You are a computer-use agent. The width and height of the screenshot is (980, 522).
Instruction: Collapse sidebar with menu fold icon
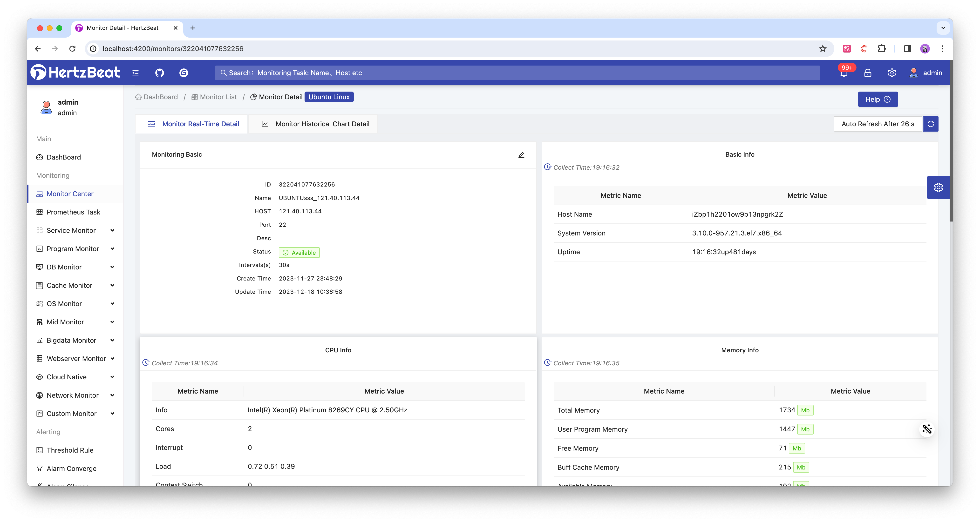pos(136,73)
